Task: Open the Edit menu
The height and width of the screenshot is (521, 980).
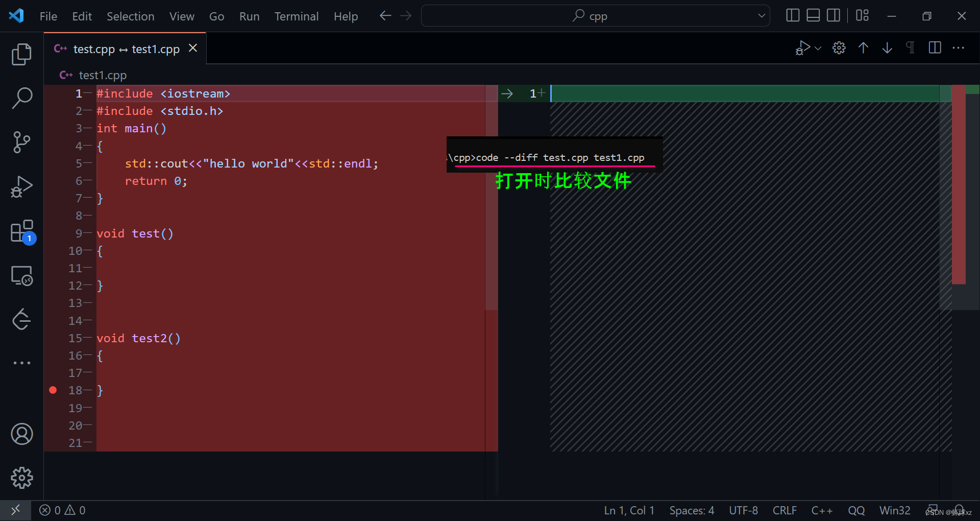Action: [82, 16]
